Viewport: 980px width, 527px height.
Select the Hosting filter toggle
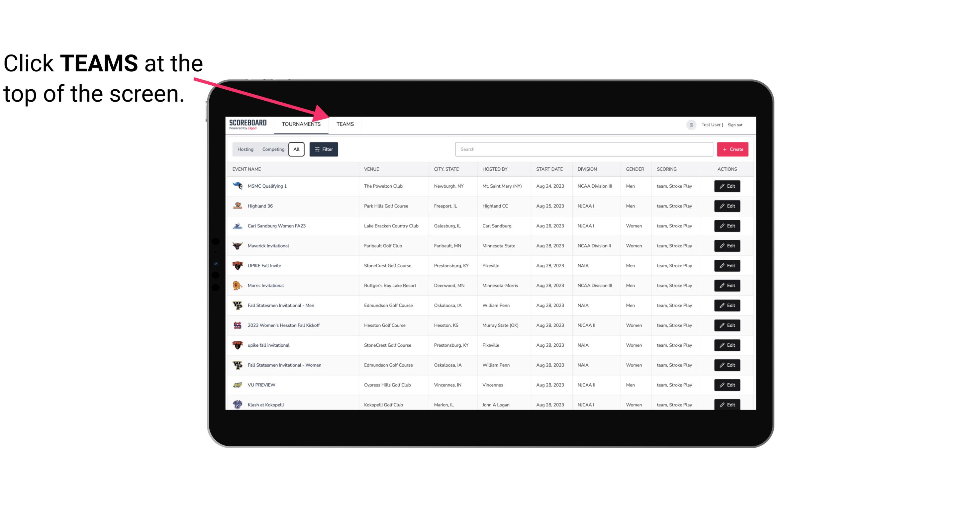tap(245, 149)
